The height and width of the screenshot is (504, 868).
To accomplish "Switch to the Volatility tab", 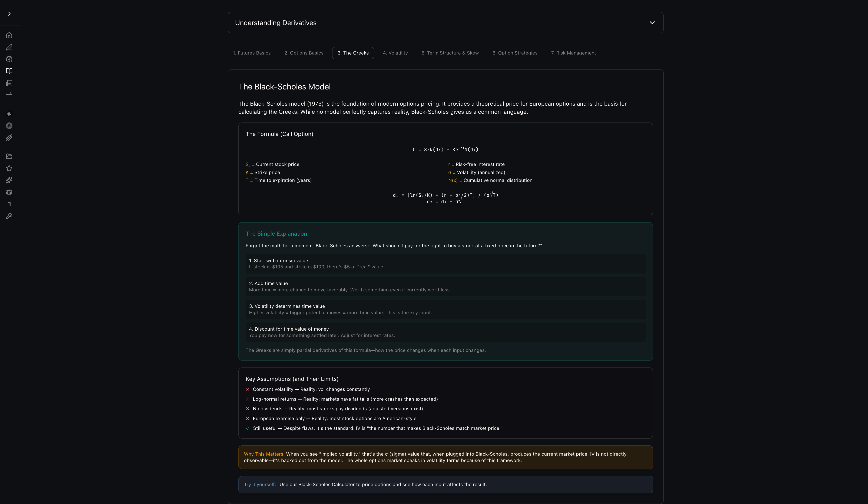I will click(x=395, y=53).
